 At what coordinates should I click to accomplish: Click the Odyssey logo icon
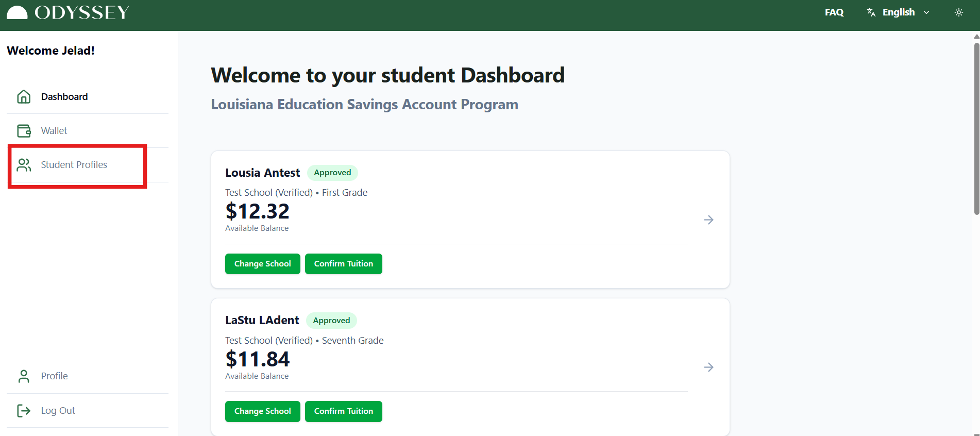[x=17, y=12]
